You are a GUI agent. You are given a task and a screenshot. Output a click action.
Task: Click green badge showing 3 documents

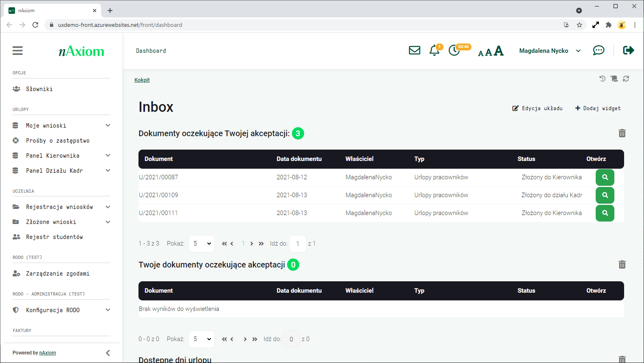click(x=298, y=133)
